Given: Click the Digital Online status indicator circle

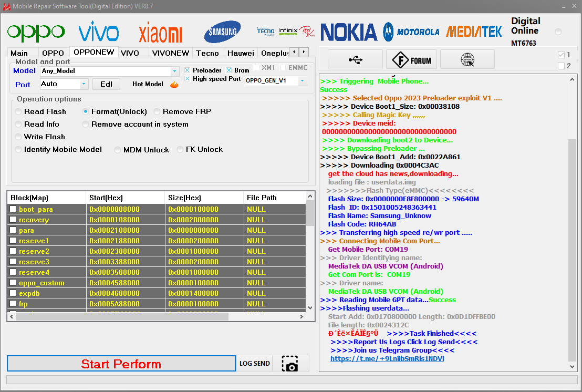Looking at the screenshot, I should (558, 32).
